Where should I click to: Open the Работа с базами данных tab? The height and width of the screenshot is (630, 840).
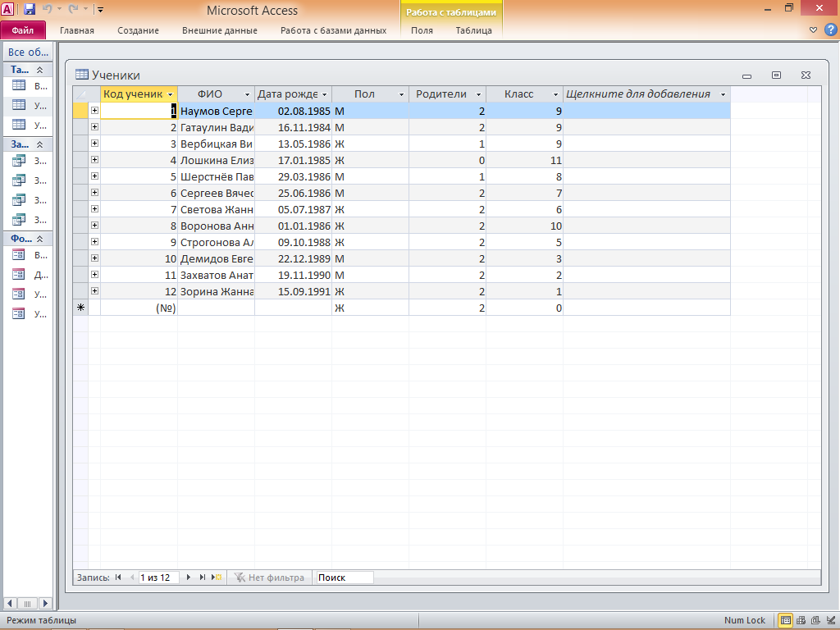[333, 30]
